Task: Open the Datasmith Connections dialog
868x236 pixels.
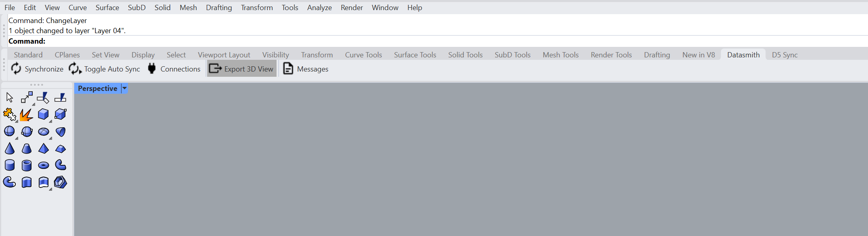Action: click(174, 69)
